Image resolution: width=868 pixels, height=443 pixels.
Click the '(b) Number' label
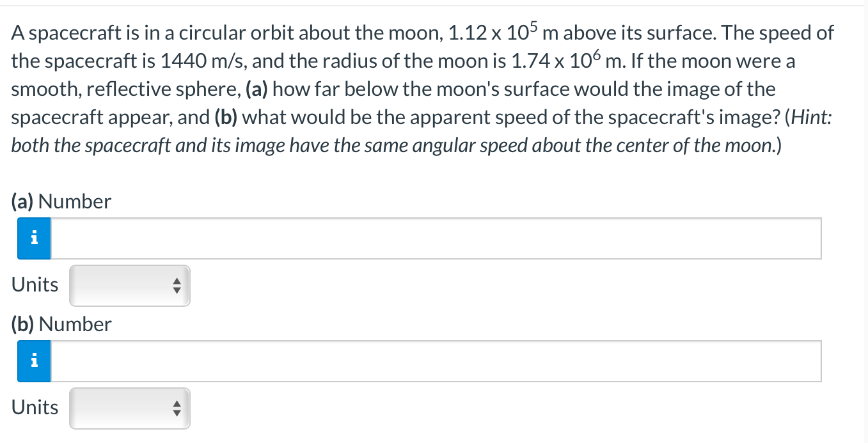[x=61, y=324]
